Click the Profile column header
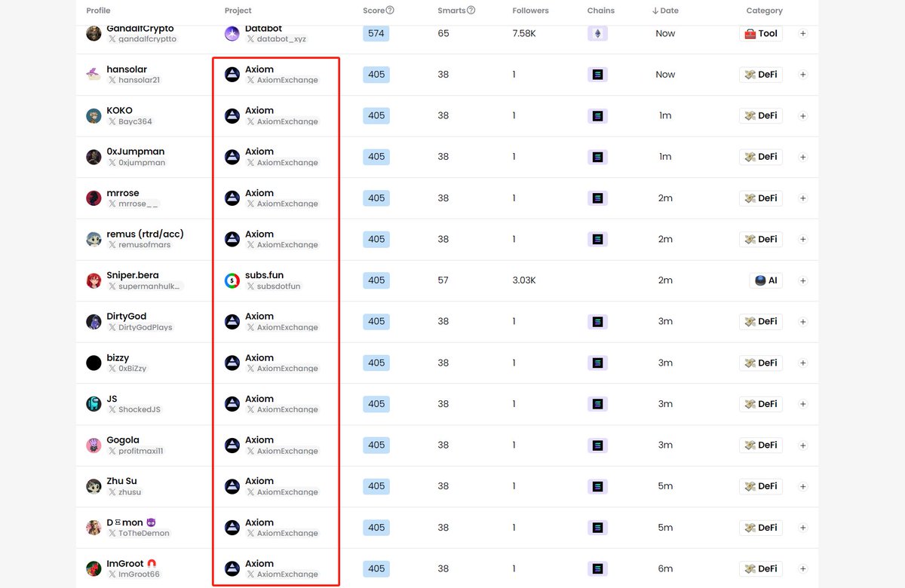The width and height of the screenshot is (905, 588). click(98, 11)
